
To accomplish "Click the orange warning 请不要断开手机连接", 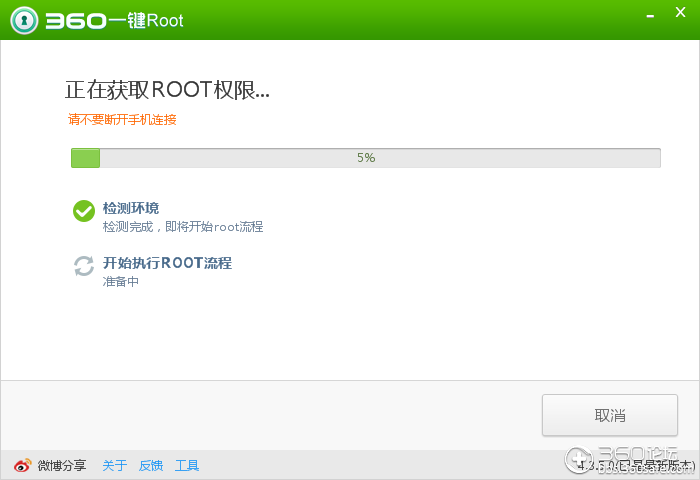I will pyautogui.click(x=122, y=120).
